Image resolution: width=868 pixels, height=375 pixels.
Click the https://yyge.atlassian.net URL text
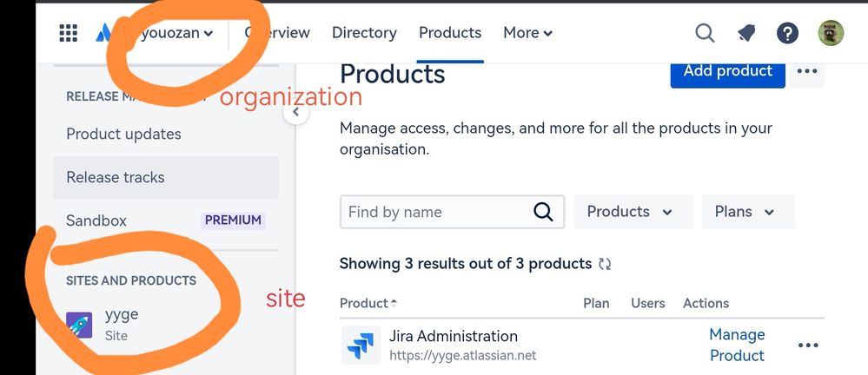[463, 355]
